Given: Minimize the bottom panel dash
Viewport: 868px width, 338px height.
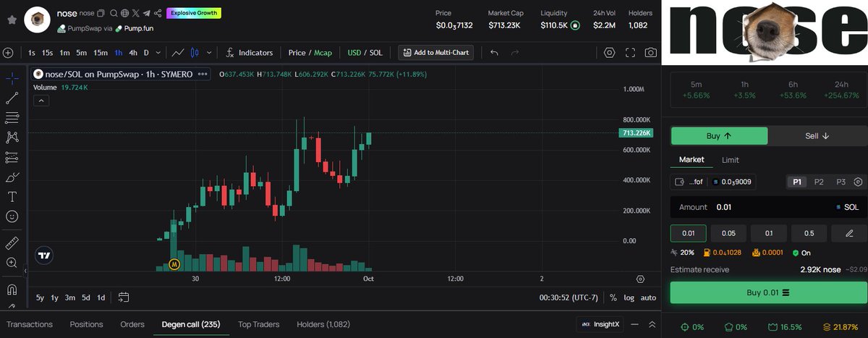Looking at the screenshot, I should tap(634, 324).
